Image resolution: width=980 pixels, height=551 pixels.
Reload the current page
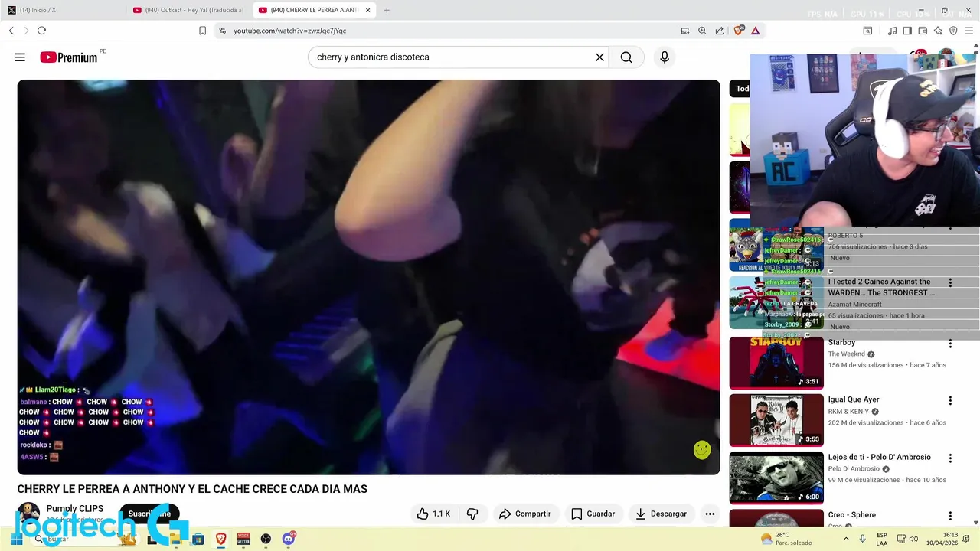(x=41, y=31)
